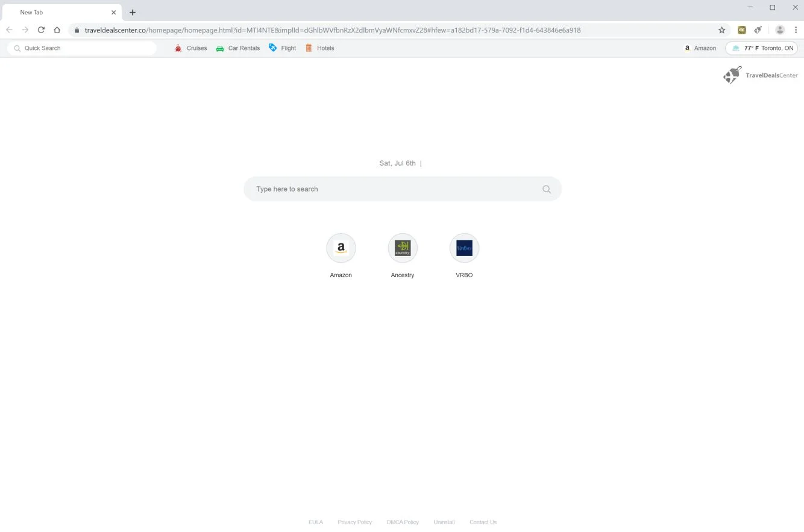This screenshot has width=804, height=532.
Task: Select the New Tab browser tab
Action: [x=61, y=12]
